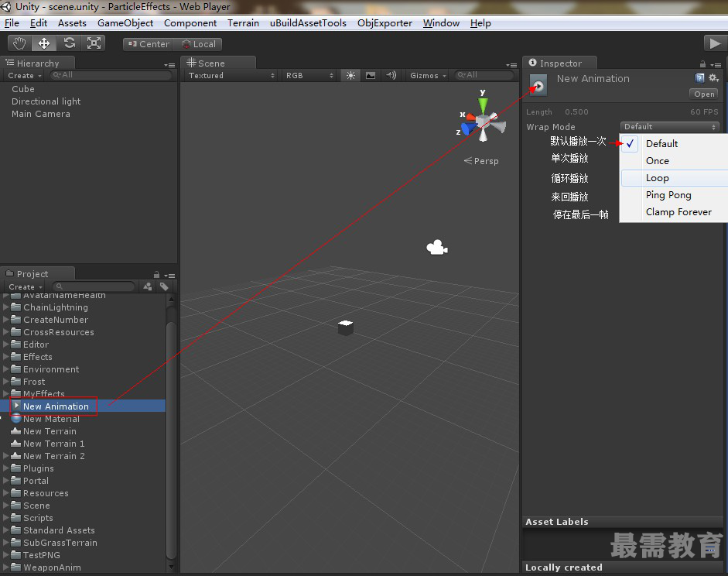This screenshot has width=728, height=576.
Task: Click the cube object in Scene view
Action: tap(345, 327)
